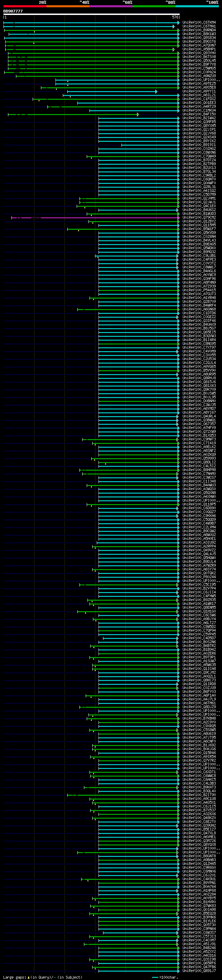
Task: Select the UniRef100_A6F1A0 row label
Action: 199,695
